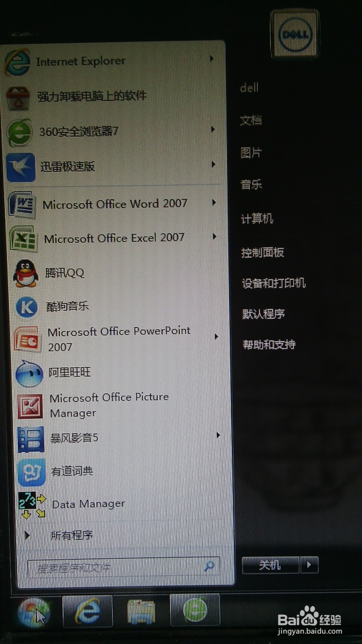This screenshot has width=362, height=644.
Task: Click the 360 browser taskbar icon
Action: pyautogui.click(x=195, y=610)
